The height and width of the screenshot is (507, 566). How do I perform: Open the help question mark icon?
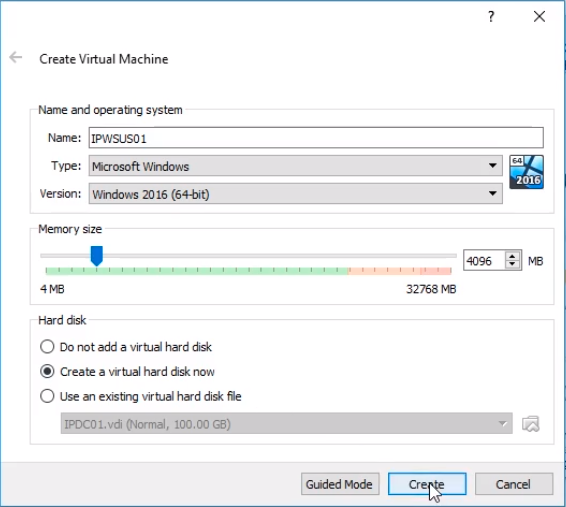[491, 16]
